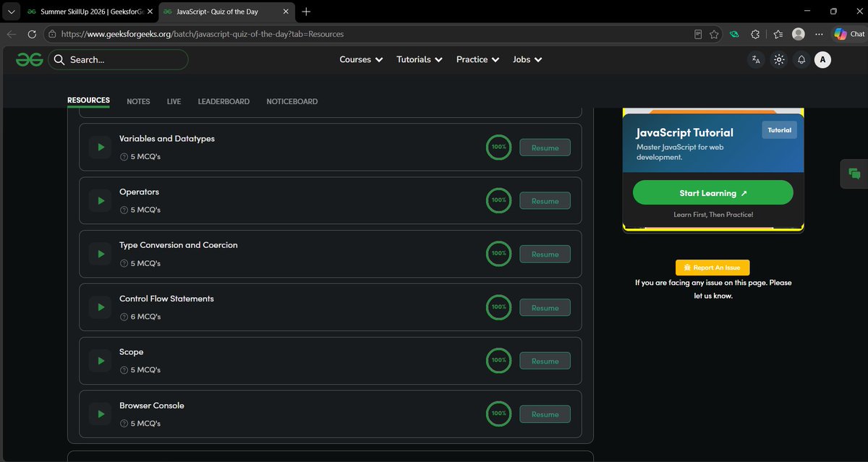The height and width of the screenshot is (462, 868).
Task: Open a new browser tab with the plus icon
Action: pyautogui.click(x=307, y=12)
